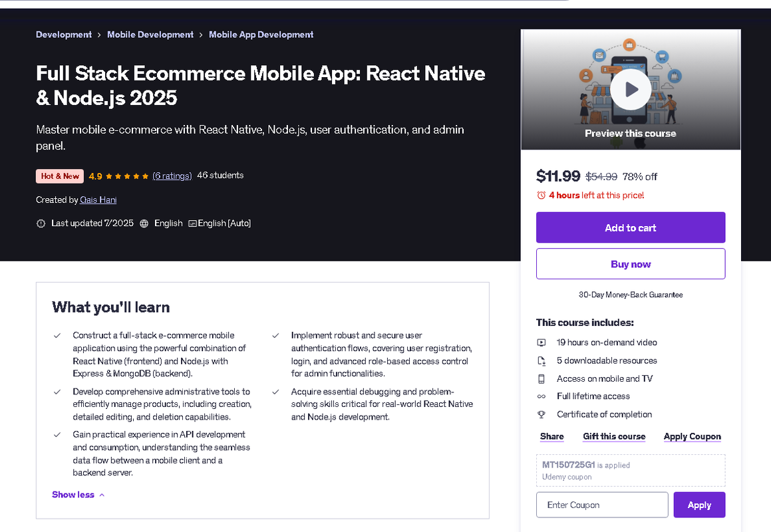Visit instructor Qais Hani's profile
The width and height of the screenshot is (771, 532).
point(98,199)
